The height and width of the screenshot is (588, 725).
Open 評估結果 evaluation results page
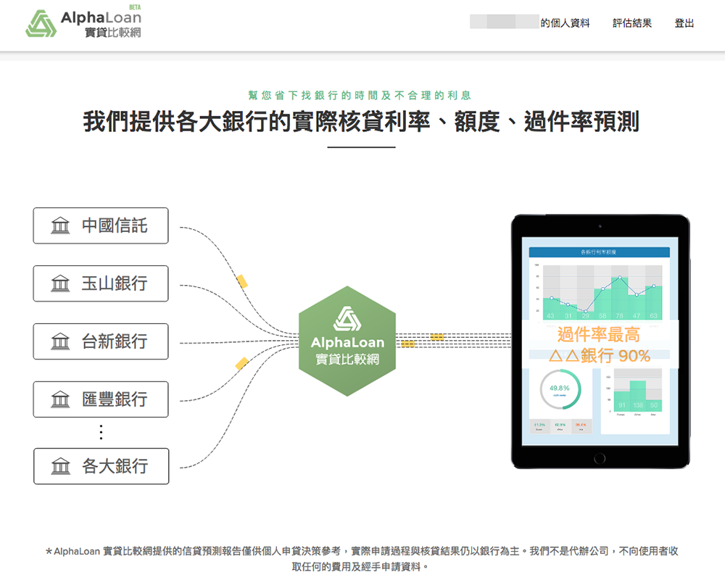pos(632,23)
